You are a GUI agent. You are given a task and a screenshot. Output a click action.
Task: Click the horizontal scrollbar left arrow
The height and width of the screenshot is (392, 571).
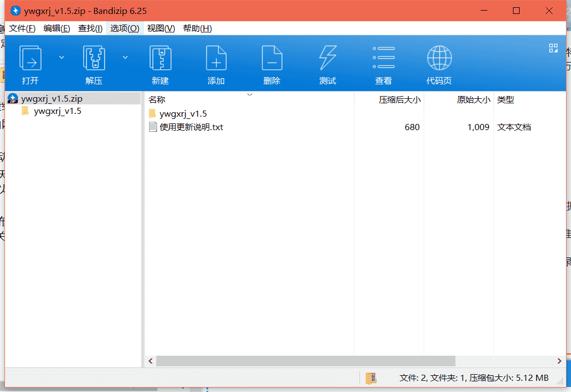click(150, 361)
